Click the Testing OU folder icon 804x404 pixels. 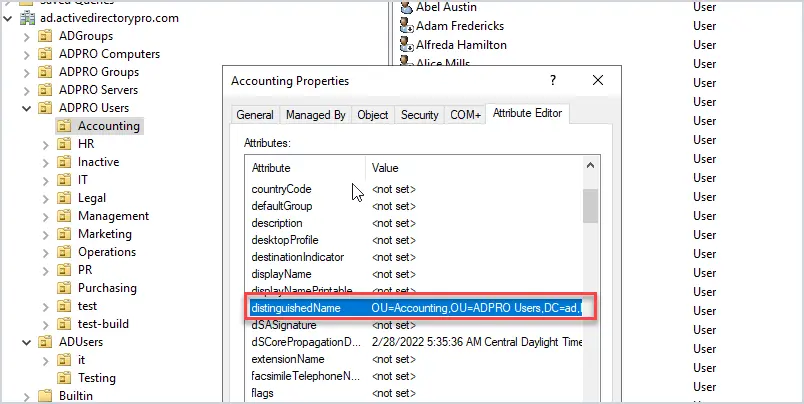click(64, 378)
